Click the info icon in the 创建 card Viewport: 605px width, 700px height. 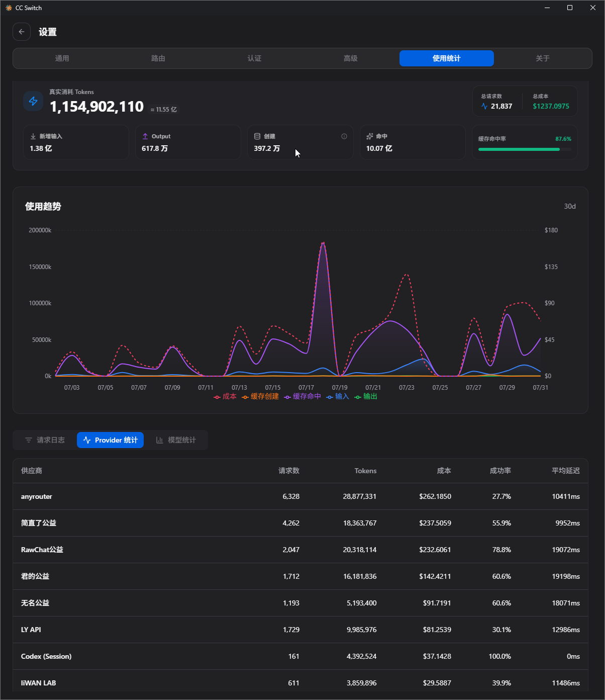pos(344,136)
